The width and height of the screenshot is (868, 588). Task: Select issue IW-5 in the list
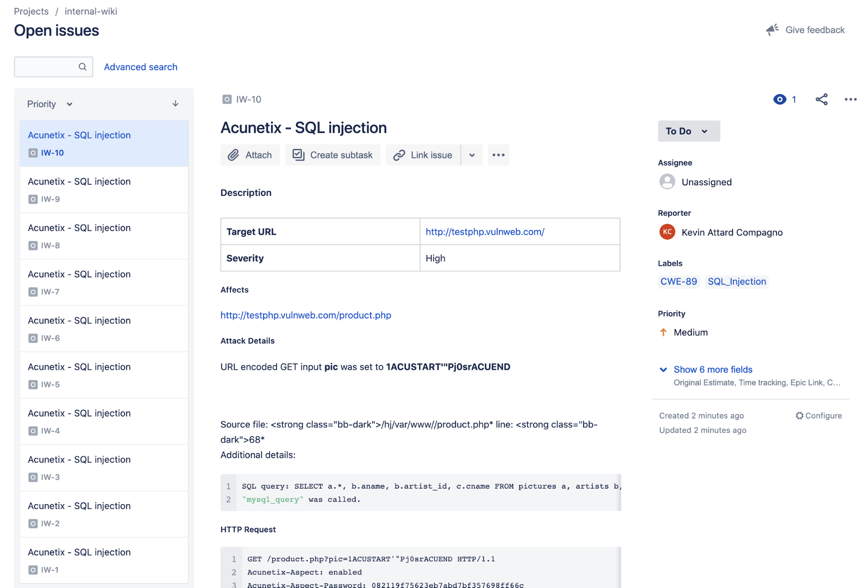tap(104, 375)
